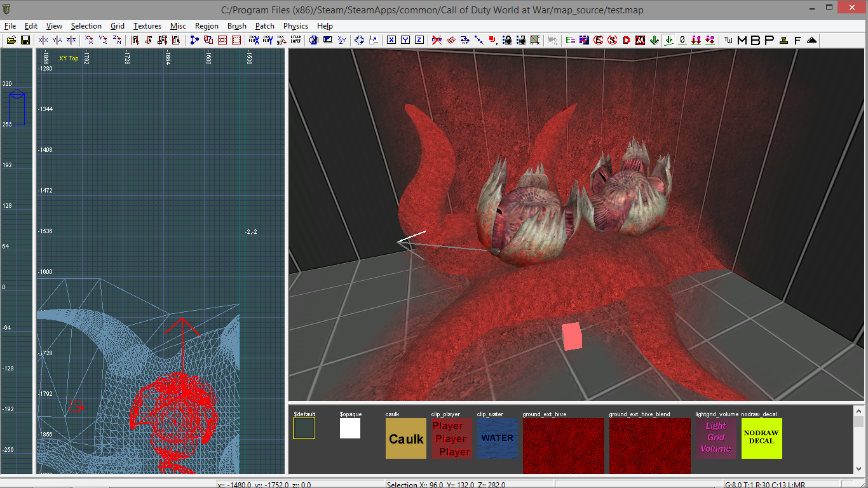Screen dimensions: 868x488
Task: Click the Tex Flip Y toolbar icon
Action: [268, 40]
